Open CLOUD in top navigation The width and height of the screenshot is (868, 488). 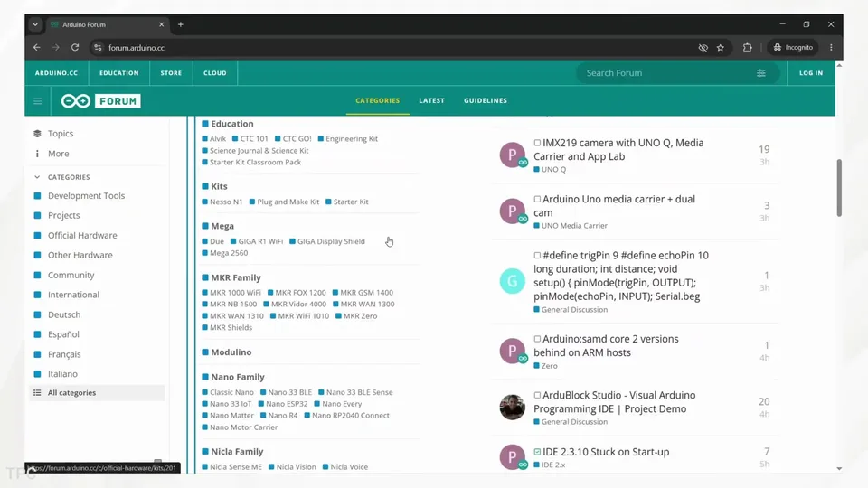[215, 73]
